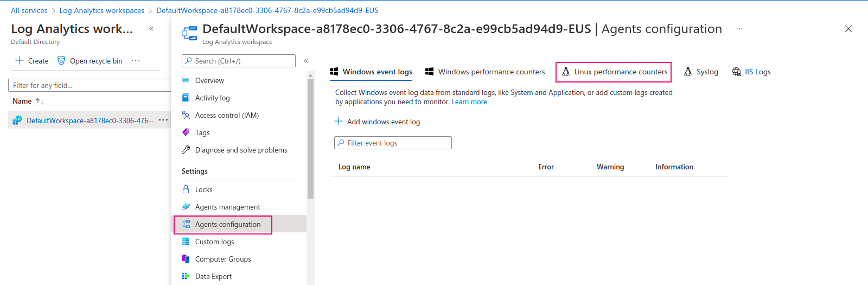This screenshot has width=868, height=285.
Task: Click the Linux penguin icon on Syslog tab
Action: point(688,72)
